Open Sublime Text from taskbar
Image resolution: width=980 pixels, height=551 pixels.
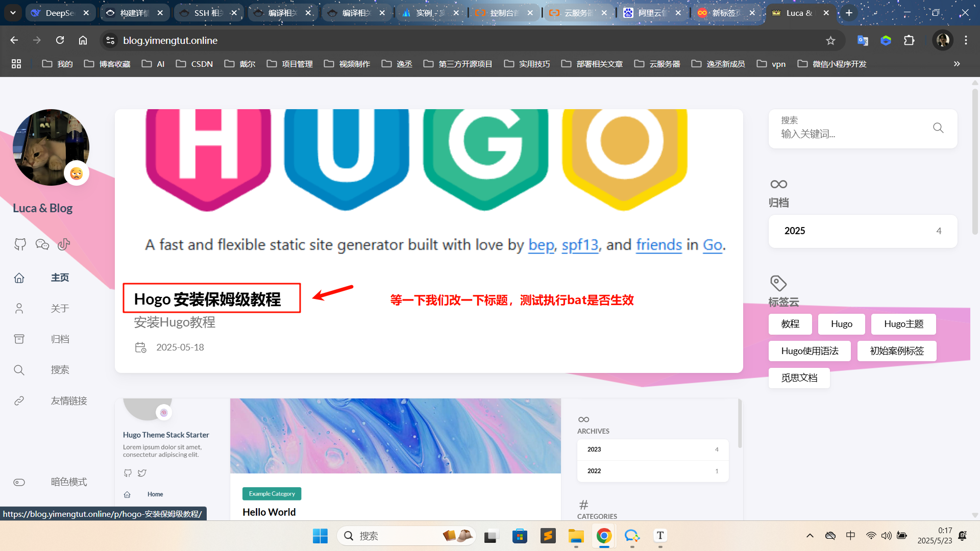tap(548, 536)
